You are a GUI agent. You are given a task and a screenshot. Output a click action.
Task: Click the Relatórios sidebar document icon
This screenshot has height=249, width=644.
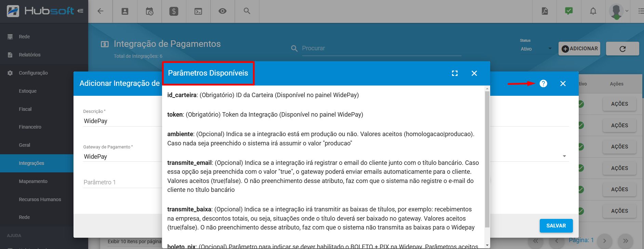point(10,55)
